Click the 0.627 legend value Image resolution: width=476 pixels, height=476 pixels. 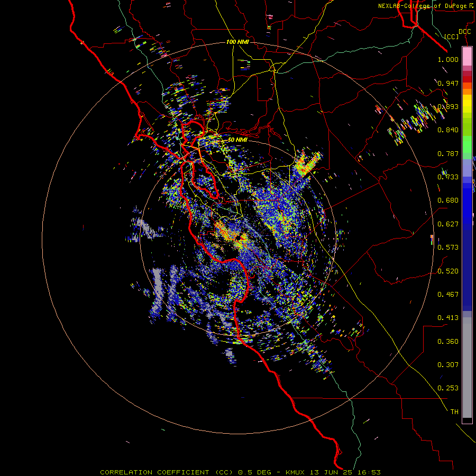448,224
